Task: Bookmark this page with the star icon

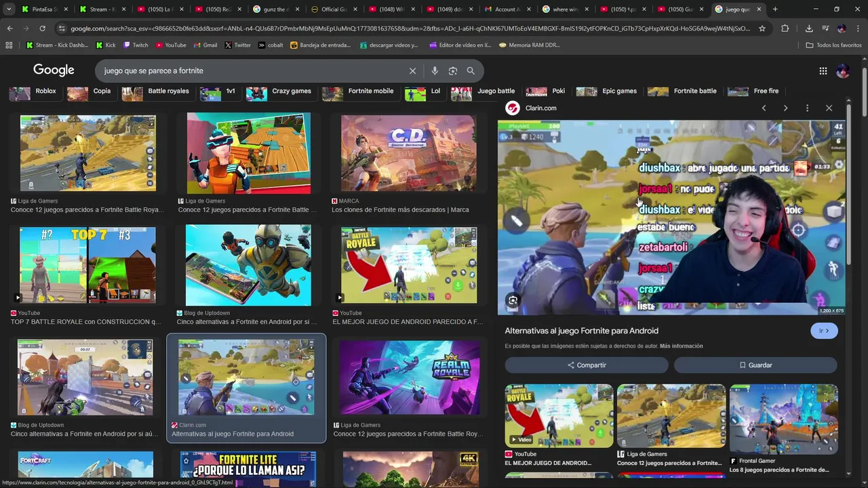Action: [x=762, y=28]
